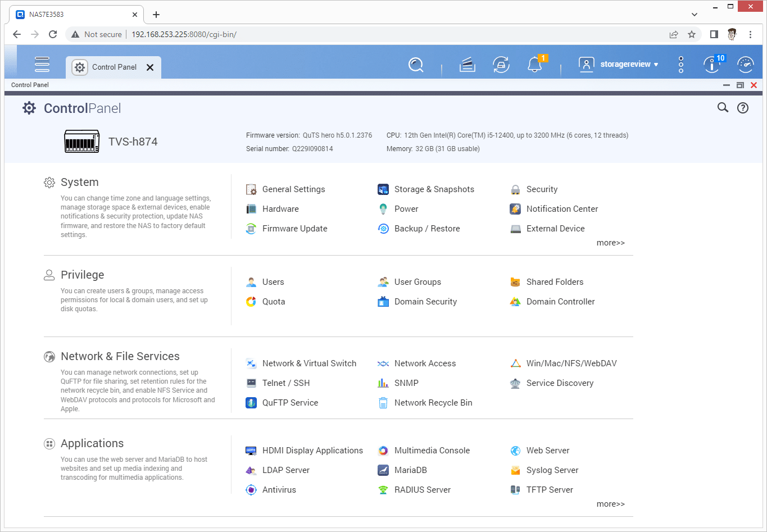Click the Control Panel search icon

[723, 108]
